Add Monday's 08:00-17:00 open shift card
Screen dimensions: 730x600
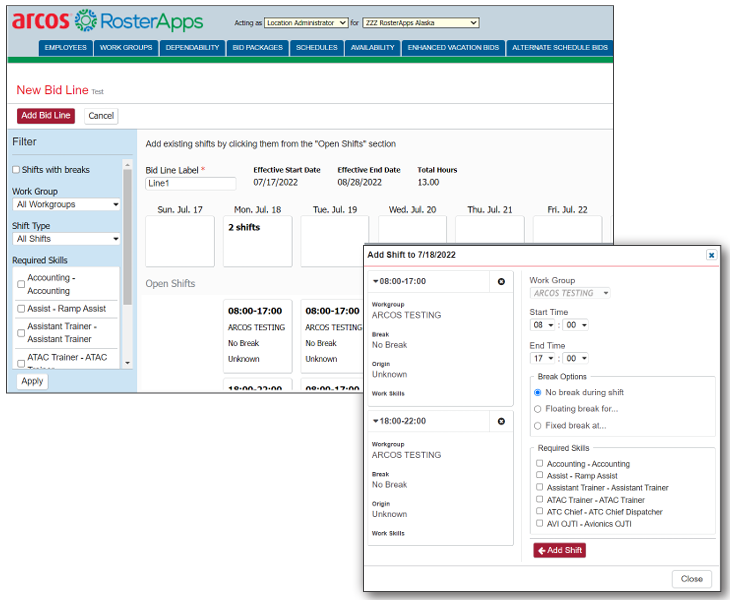pyautogui.click(x=257, y=336)
